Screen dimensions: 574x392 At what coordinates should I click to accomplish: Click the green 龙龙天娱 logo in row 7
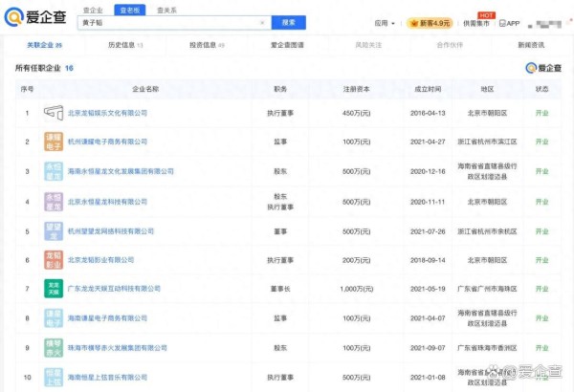coord(54,289)
